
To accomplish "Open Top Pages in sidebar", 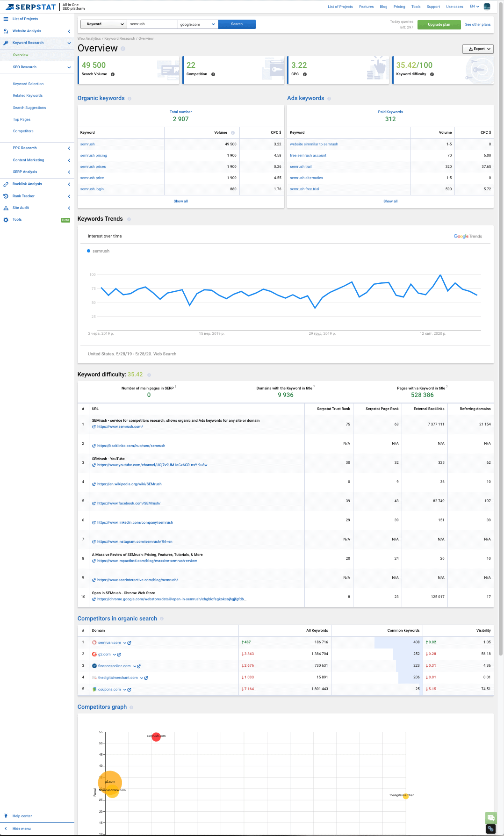I will pyautogui.click(x=22, y=120).
